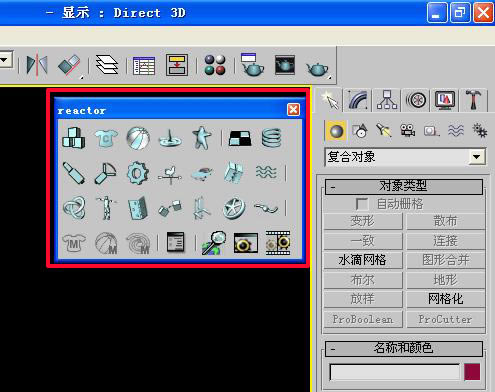Select the Space Warps waves button
495x392 pixels.
point(456,131)
